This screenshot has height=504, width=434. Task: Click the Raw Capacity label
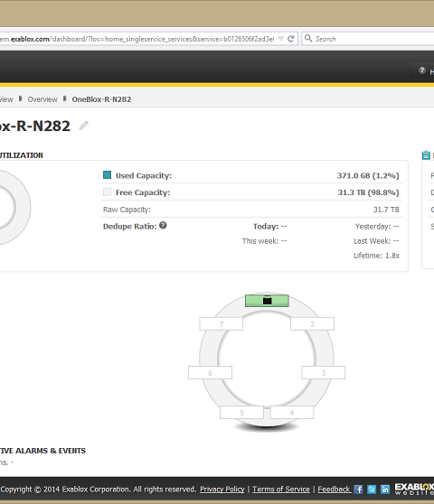[x=127, y=210]
